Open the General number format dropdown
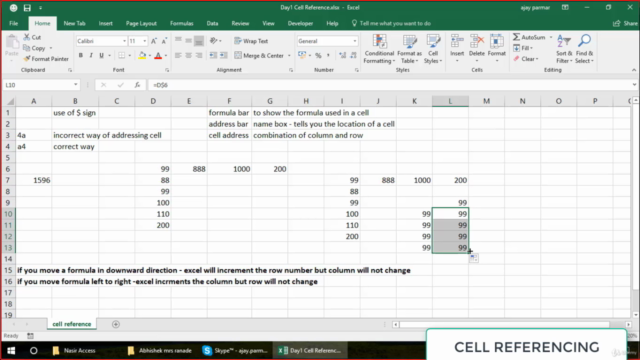The image size is (640, 360). [x=354, y=41]
